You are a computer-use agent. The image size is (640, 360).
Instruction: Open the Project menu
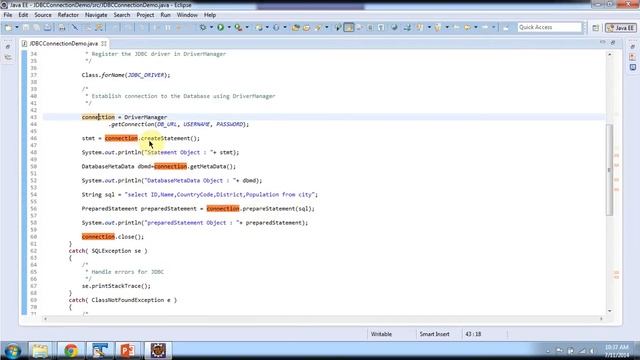145,15
